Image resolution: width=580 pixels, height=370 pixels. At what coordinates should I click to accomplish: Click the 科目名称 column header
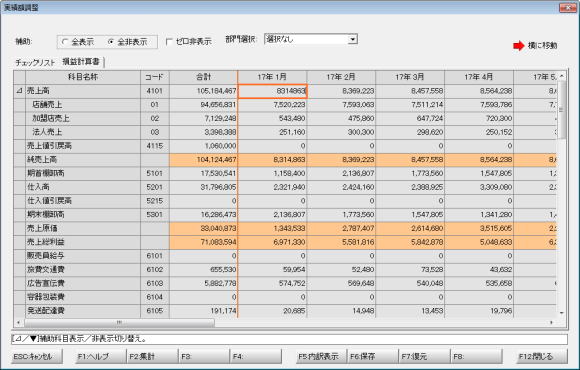point(83,77)
